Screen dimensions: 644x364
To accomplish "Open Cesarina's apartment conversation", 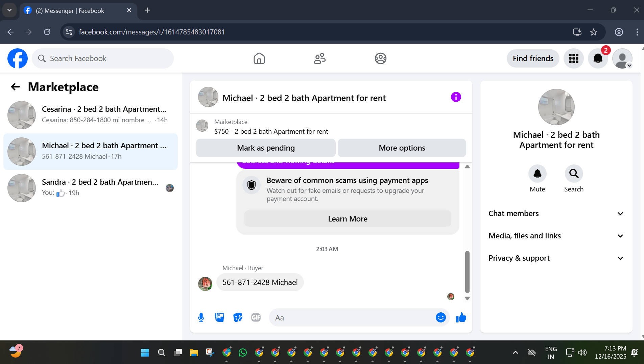I will tap(91, 115).
